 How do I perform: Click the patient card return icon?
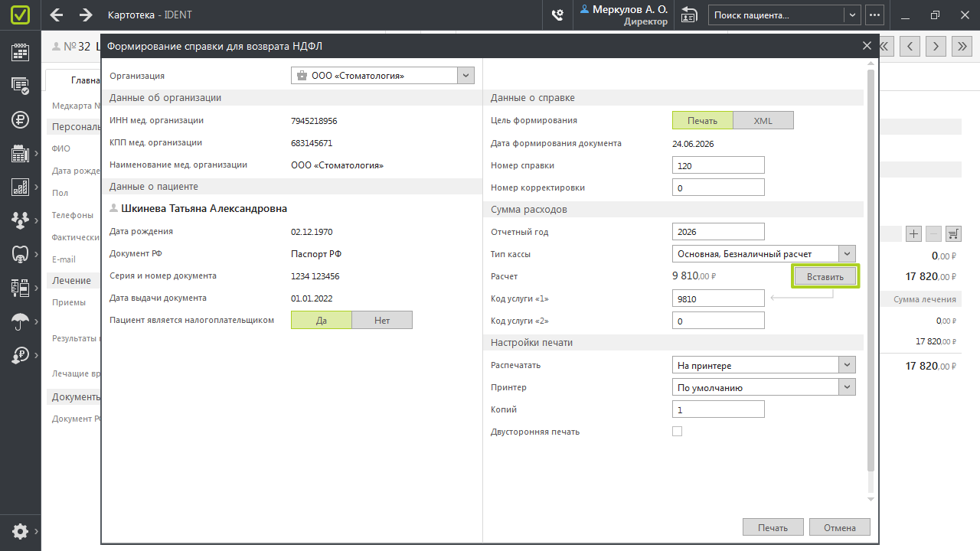coord(689,15)
